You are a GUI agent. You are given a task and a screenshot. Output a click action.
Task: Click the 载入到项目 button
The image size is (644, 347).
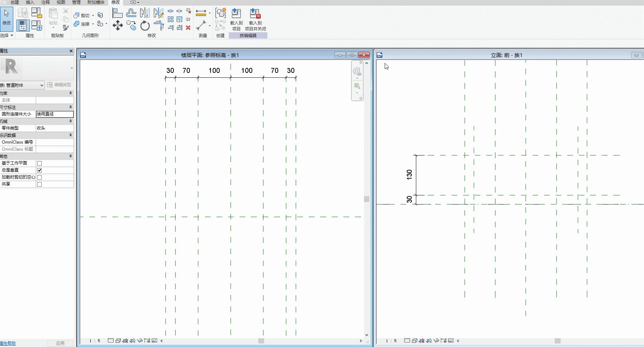[236, 20]
